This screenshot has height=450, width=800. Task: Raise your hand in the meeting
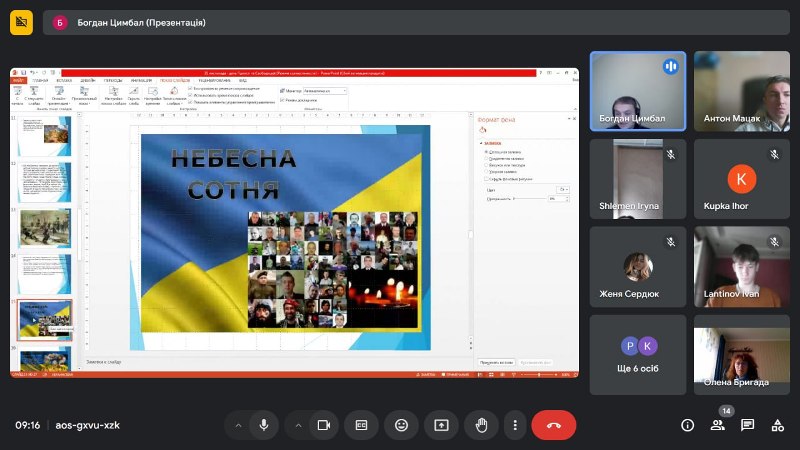pyautogui.click(x=480, y=425)
